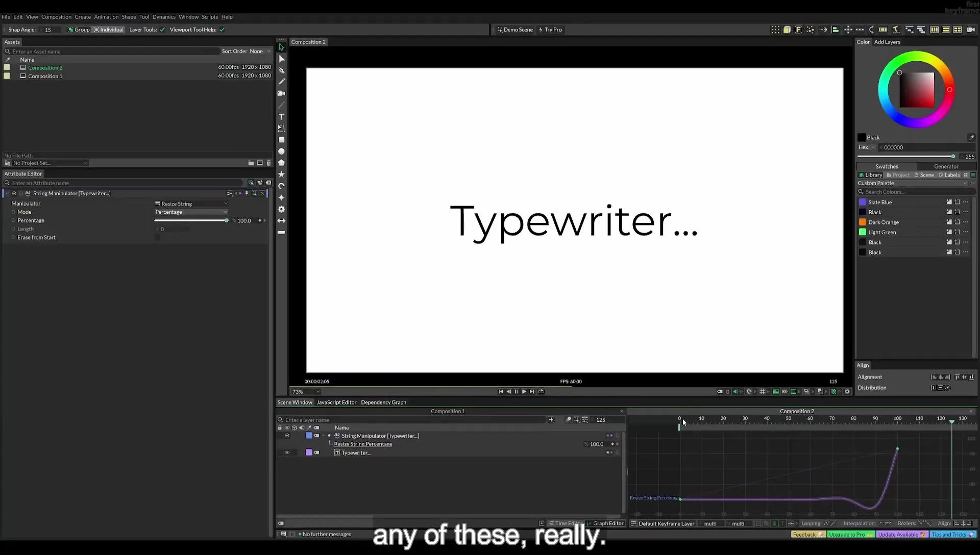
Task: Pick the Ellipse shape tool
Action: pos(281,152)
